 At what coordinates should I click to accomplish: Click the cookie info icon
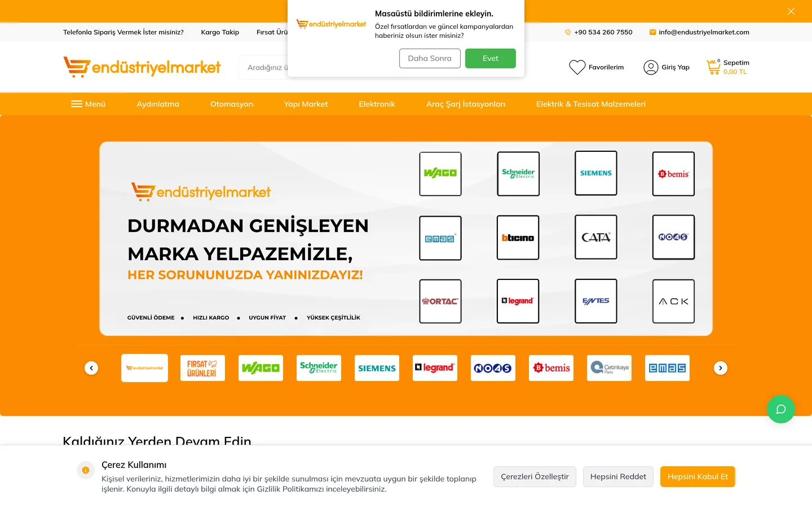pyautogui.click(x=86, y=470)
